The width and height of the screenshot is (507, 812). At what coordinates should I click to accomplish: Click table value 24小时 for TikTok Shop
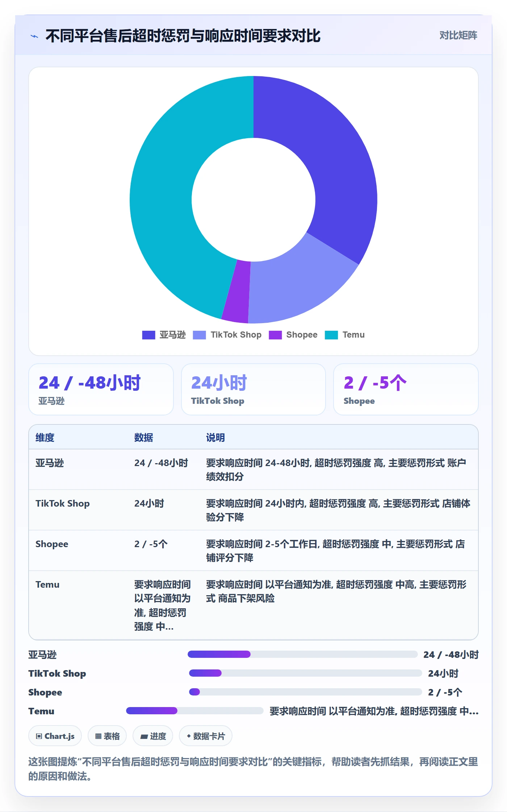(149, 503)
